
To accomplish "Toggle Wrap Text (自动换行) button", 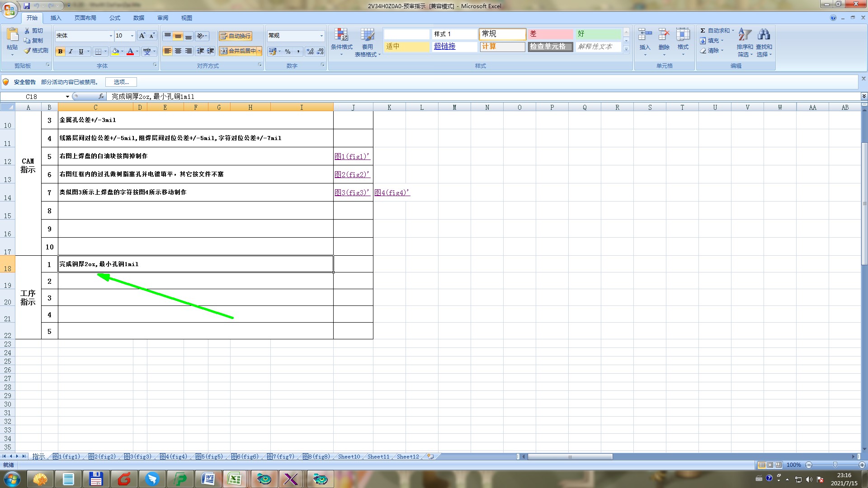I will tap(235, 36).
